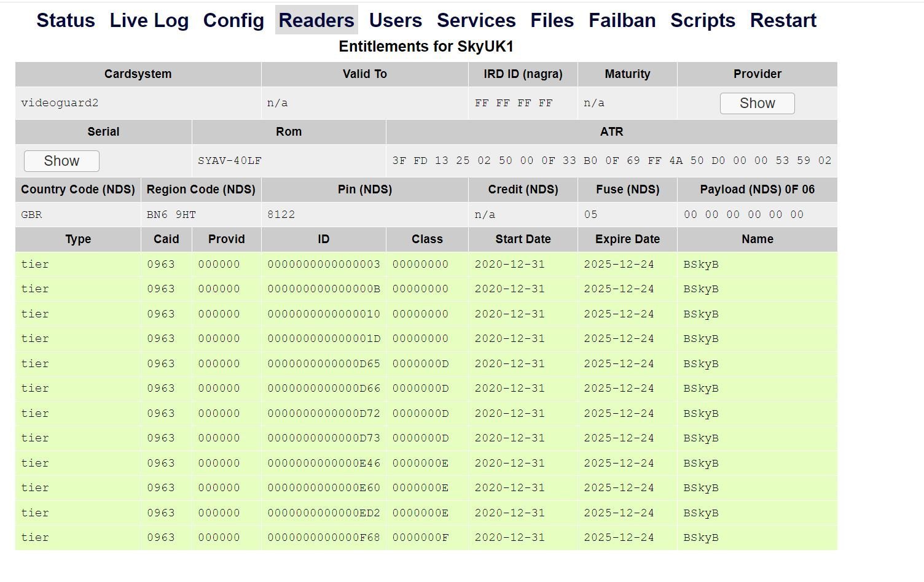Viewport: 924px width, 582px height.
Task: Click the ATR value text
Action: [611, 161]
